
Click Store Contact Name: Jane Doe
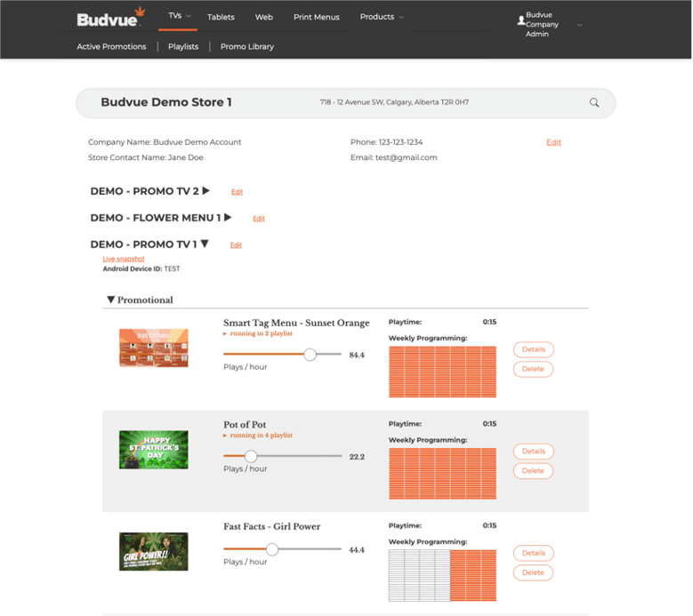pyautogui.click(x=146, y=157)
